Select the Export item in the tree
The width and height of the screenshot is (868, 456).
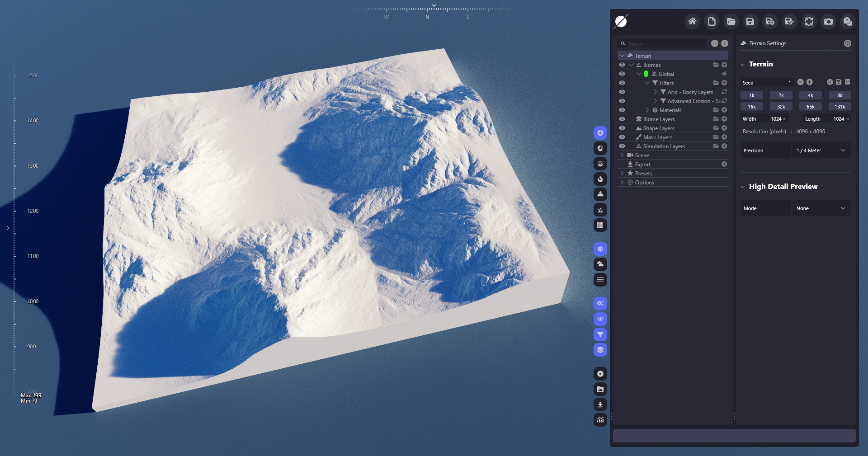(642, 165)
